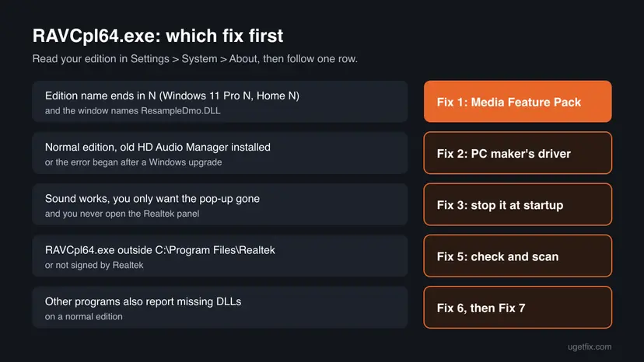
Task: Select the Sound works, pop-up gone row
Action: coord(220,204)
